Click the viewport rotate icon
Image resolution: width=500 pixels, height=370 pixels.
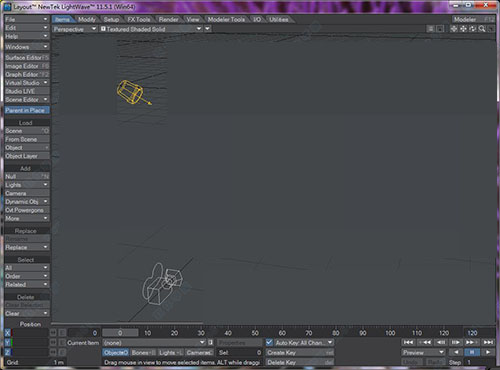tap(473, 29)
